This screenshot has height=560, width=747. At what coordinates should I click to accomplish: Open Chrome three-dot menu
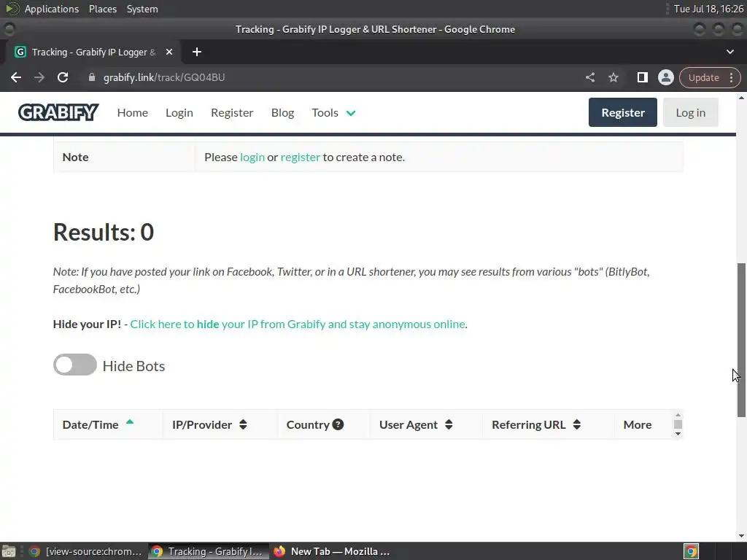731,77
